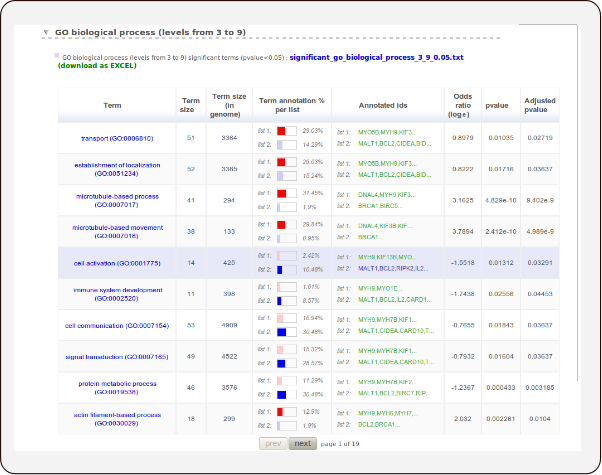The image size is (602, 475).
Task: Collapse the GO biological process section triangle
Action: tap(47, 33)
